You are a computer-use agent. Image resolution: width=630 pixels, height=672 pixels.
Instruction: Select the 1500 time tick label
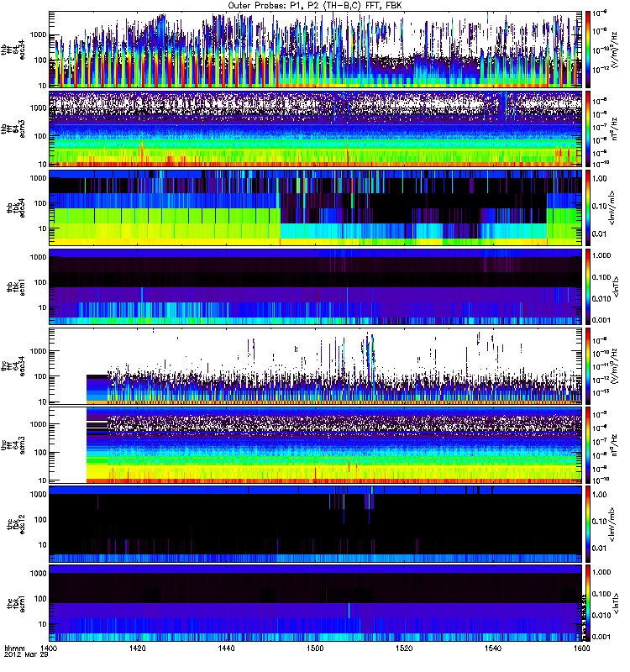pyautogui.click(x=315, y=650)
